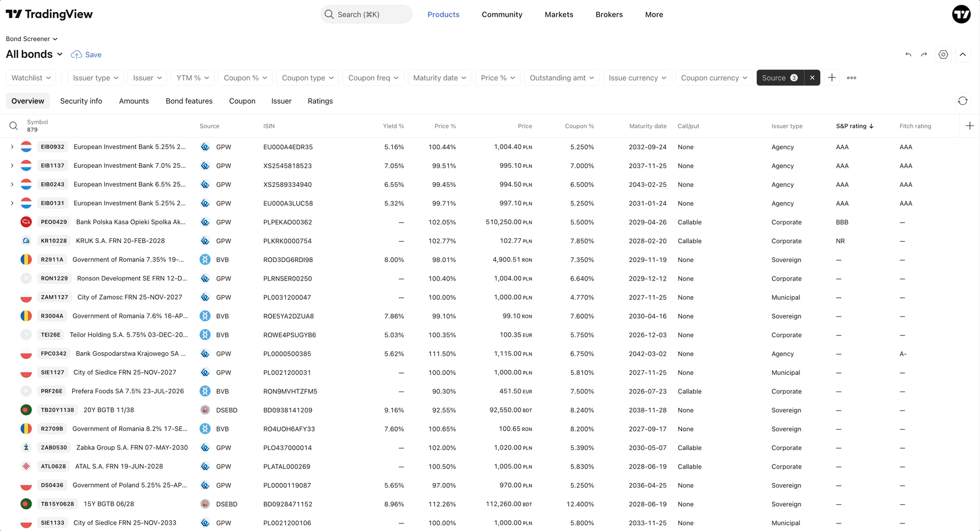The height and width of the screenshot is (531, 980).
Task: Open the Coupon % filter dropdown
Action: click(245, 78)
